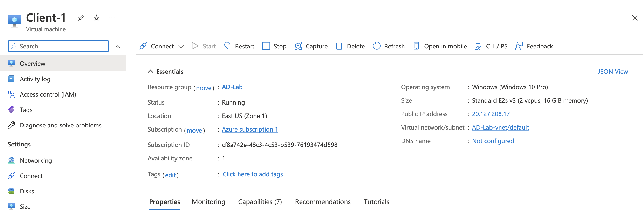This screenshot has width=644, height=213.
Task: Switch to the Recommendations tab
Action: pos(323,202)
